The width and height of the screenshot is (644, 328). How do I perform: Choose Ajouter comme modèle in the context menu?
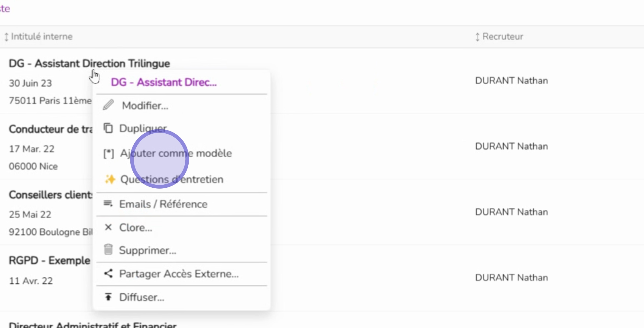click(x=176, y=153)
